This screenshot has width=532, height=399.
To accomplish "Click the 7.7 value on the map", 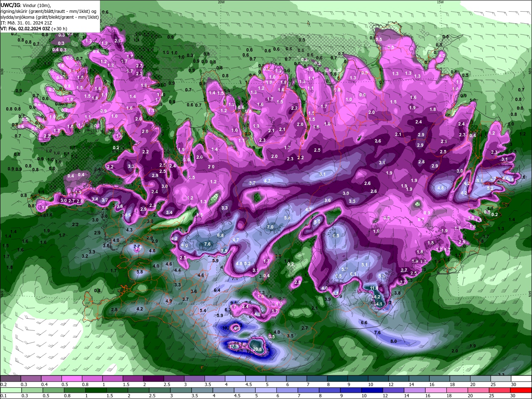I will [x=137, y=247].
